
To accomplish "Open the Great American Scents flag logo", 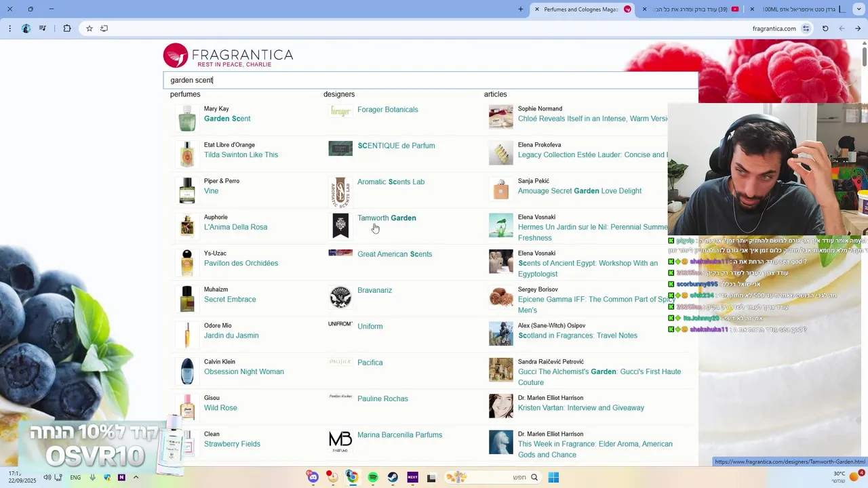I will [x=340, y=253].
